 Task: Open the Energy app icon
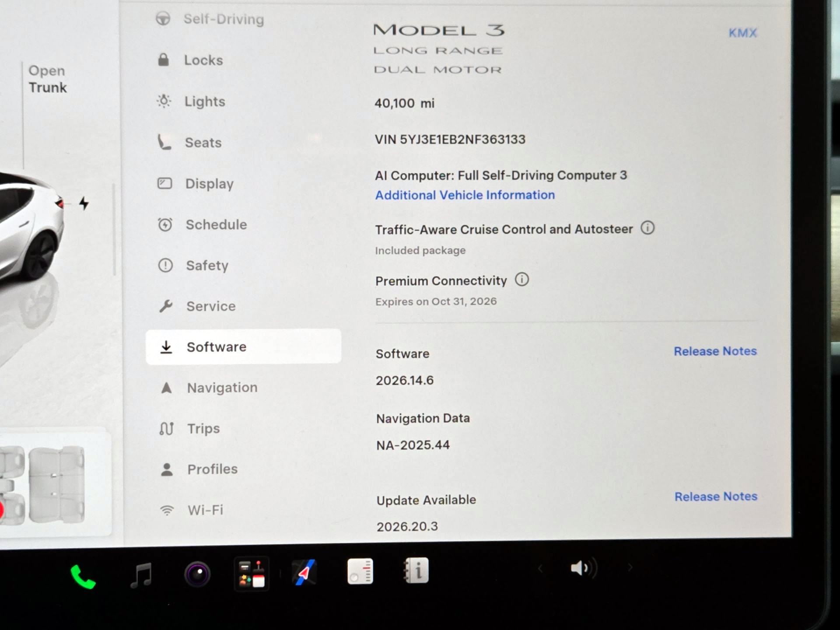(360, 571)
